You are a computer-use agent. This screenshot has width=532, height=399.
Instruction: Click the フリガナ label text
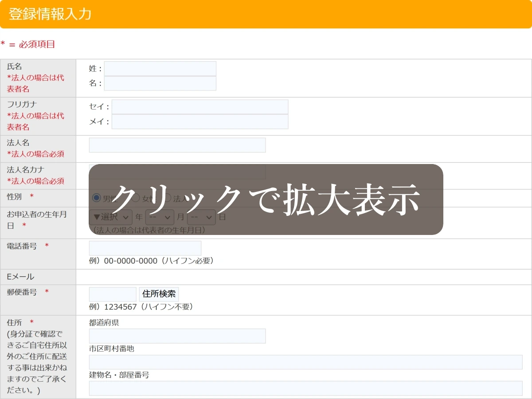point(22,105)
